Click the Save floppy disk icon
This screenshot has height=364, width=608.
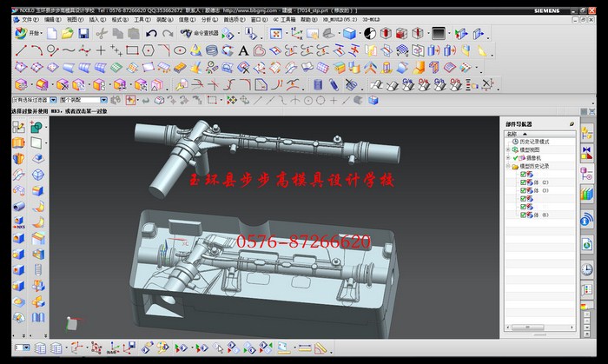[83, 33]
